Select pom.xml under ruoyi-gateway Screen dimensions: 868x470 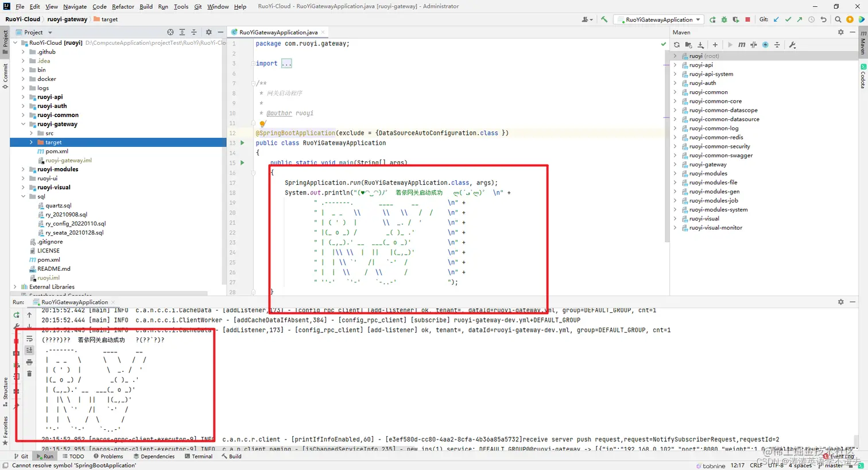(57, 151)
